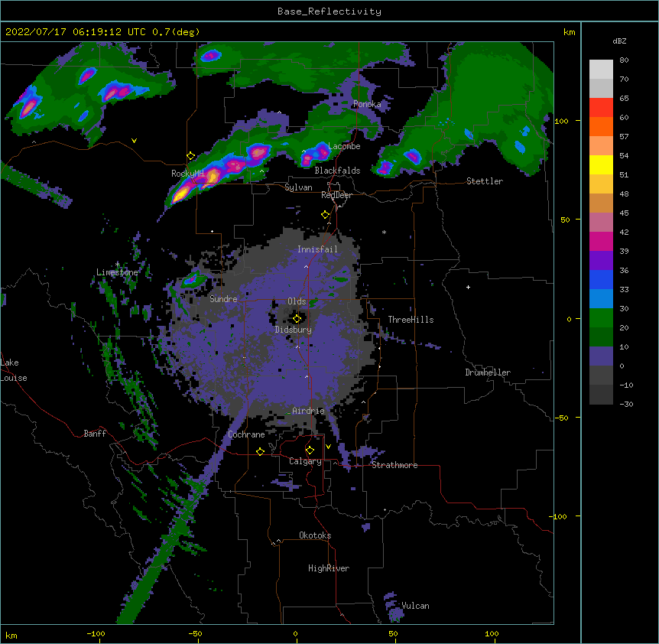Click the Calgary city label

(305, 461)
